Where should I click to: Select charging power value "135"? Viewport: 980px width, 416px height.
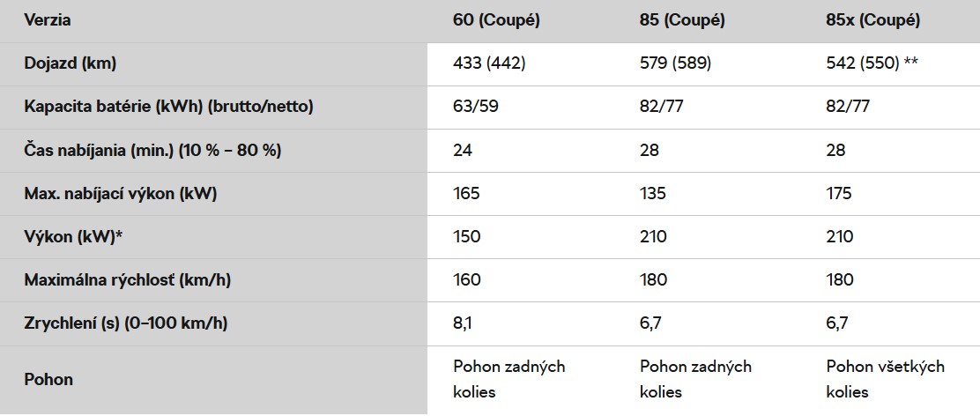653,193
